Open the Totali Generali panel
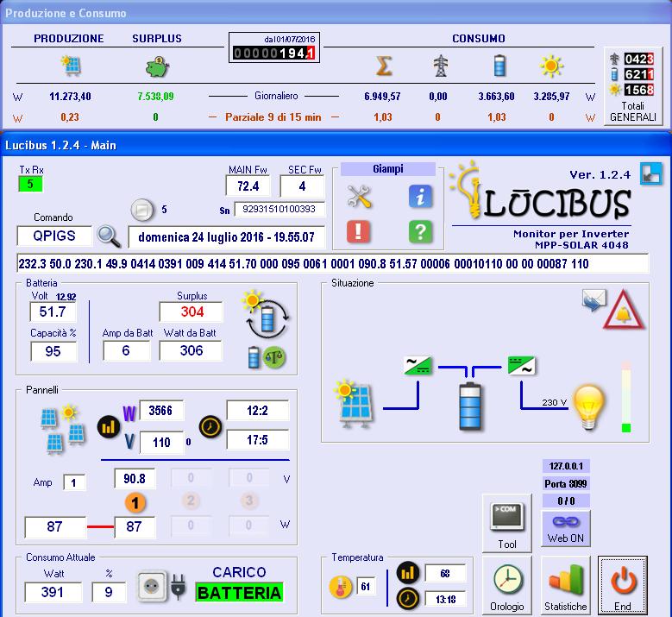Viewport: 672px width, 617px height. 633,86
